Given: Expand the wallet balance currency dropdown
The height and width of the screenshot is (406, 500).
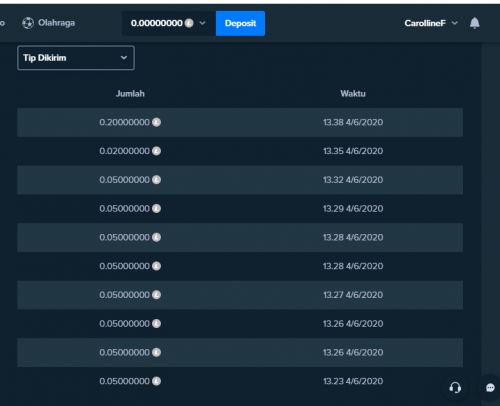Looking at the screenshot, I should 202,23.
